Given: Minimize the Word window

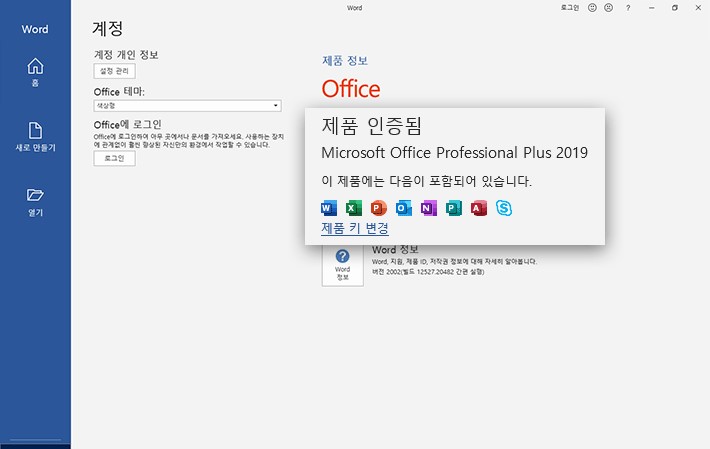Looking at the screenshot, I should [652, 8].
